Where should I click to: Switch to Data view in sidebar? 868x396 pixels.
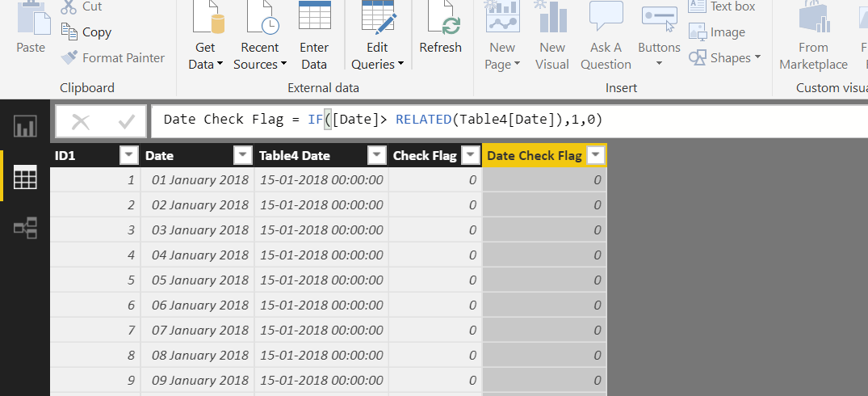coord(25,177)
